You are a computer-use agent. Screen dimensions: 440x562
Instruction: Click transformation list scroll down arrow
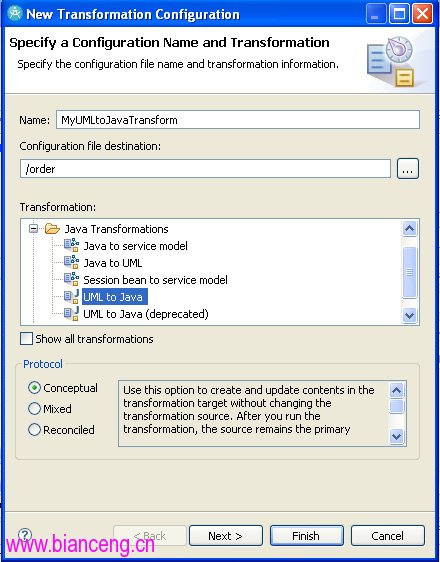[410, 315]
